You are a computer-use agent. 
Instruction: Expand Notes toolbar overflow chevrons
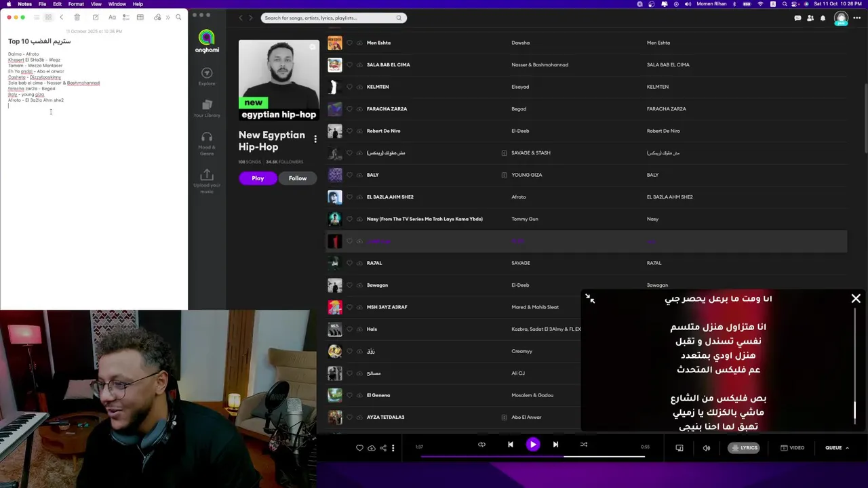click(167, 17)
